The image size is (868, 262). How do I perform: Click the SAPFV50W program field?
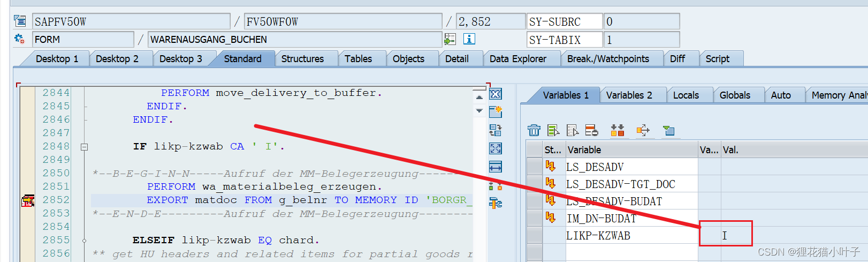click(x=131, y=21)
